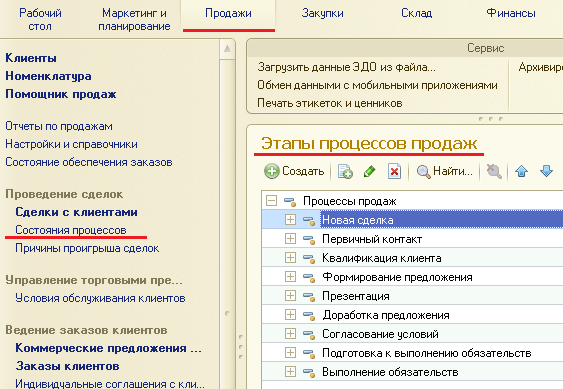563x389 pixels.
Task: Click the icon beside Согласование условий
Action: (309, 334)
